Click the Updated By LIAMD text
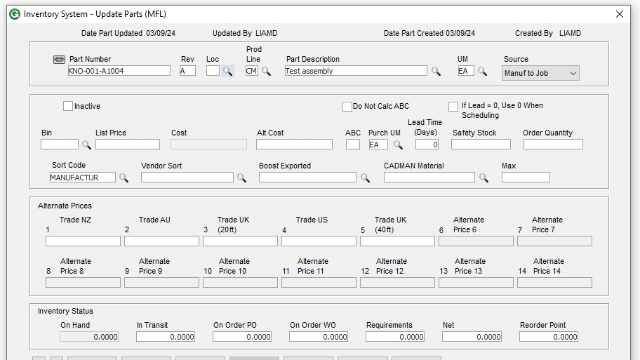 [x=244, y=33]
